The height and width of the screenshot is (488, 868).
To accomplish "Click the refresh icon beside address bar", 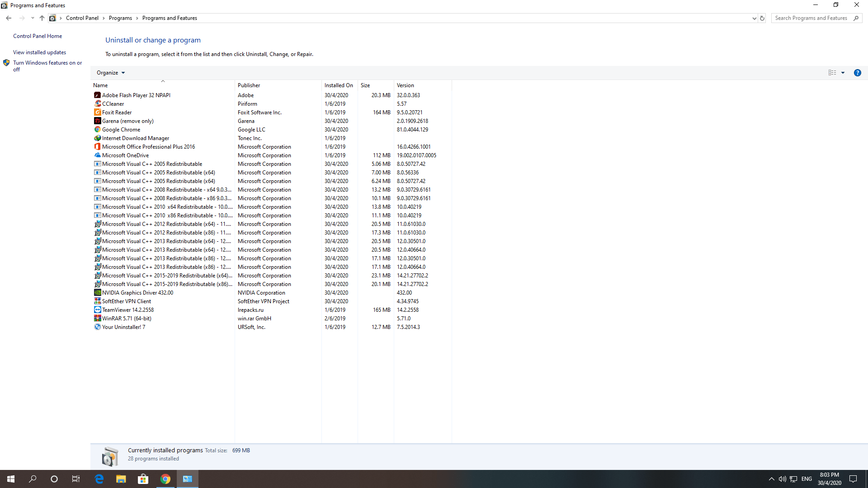I will click(762, 18).
